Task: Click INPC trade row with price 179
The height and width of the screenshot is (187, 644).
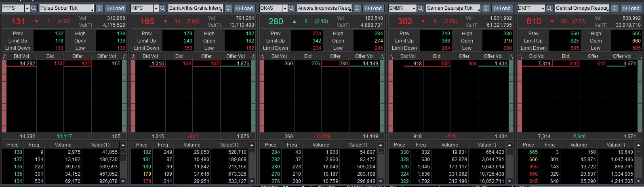Action: coord(189,174)
